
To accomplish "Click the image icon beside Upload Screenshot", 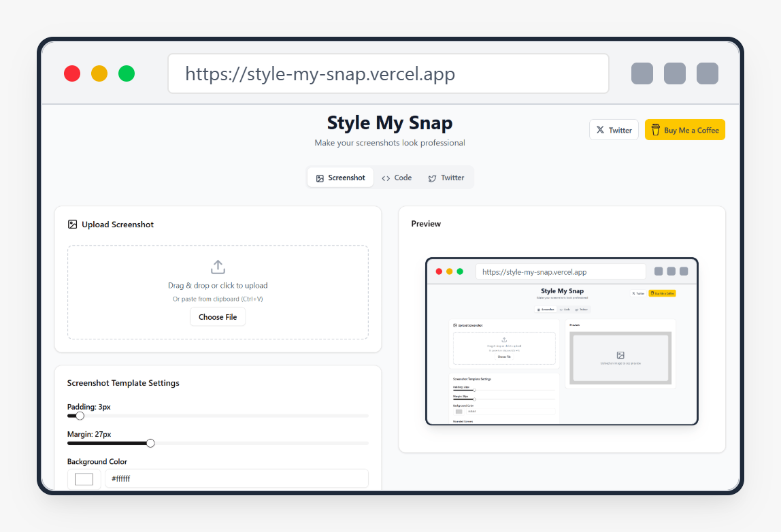I will [73, 225].
